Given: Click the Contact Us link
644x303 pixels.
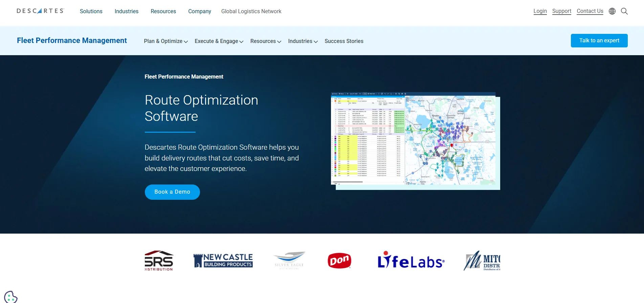Looking at the screenshot, I should pyautogui.click(x=590, y=11).
